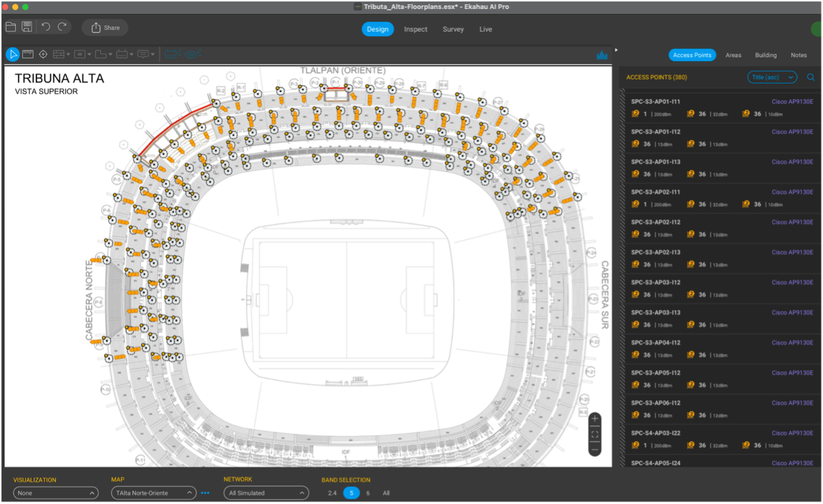Click the crosshair alignment point tool
Image resolution: width=823 pixels, height=504 pixels.
coord(43,54)
